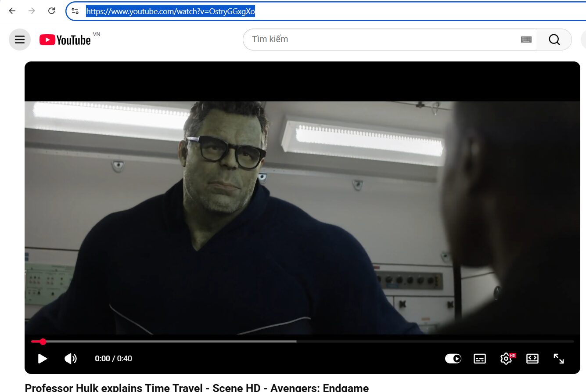The image size is (586, 392).
Task: Click the address bar URL
Action: [x=170, y=11]
